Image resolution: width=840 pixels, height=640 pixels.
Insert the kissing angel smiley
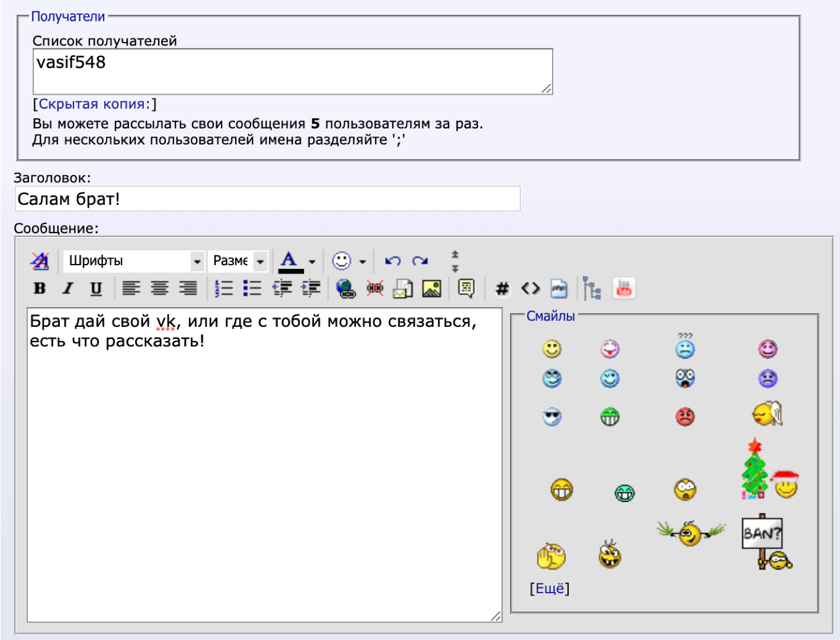click(768, 414)
